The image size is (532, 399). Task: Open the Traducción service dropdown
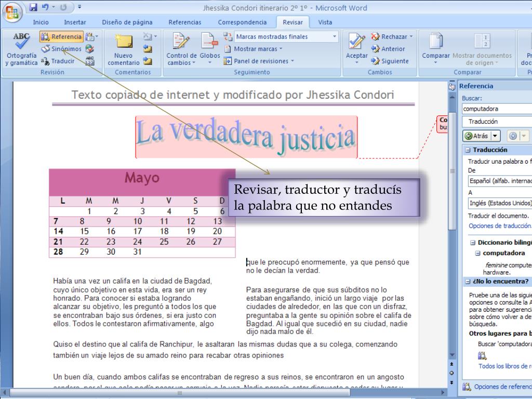click(497, 122)
